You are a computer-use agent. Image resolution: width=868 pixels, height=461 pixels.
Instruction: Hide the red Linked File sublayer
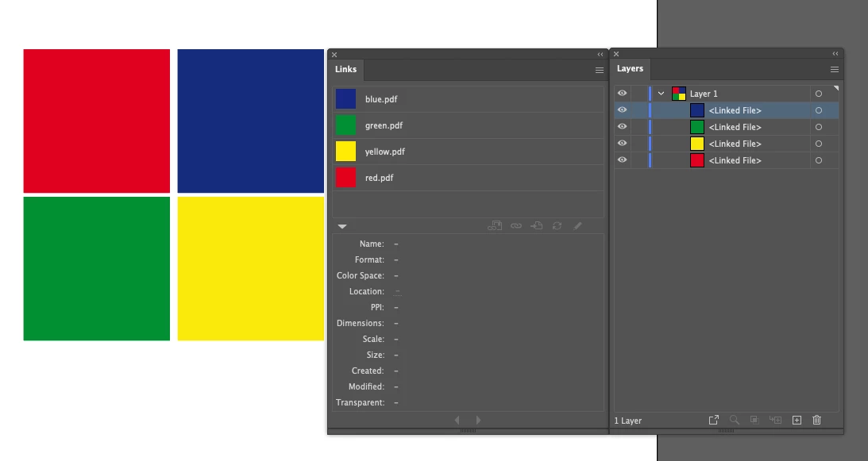point(623,160)
